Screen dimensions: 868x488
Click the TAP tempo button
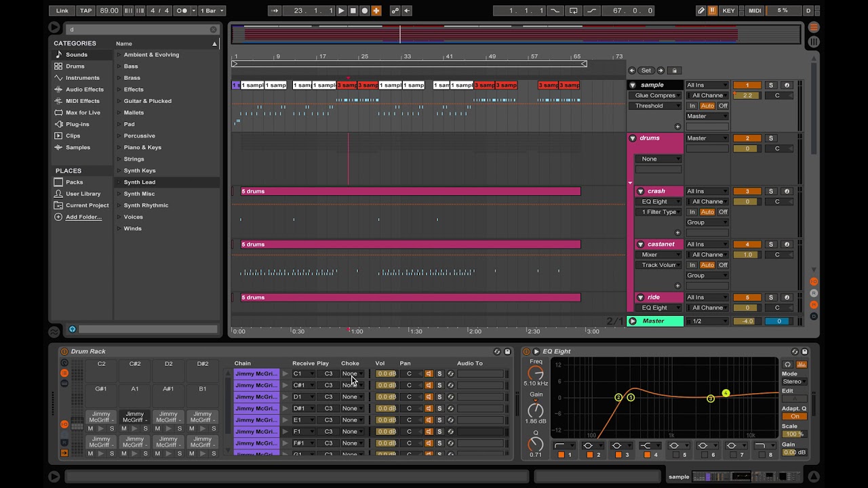(86, 11)
